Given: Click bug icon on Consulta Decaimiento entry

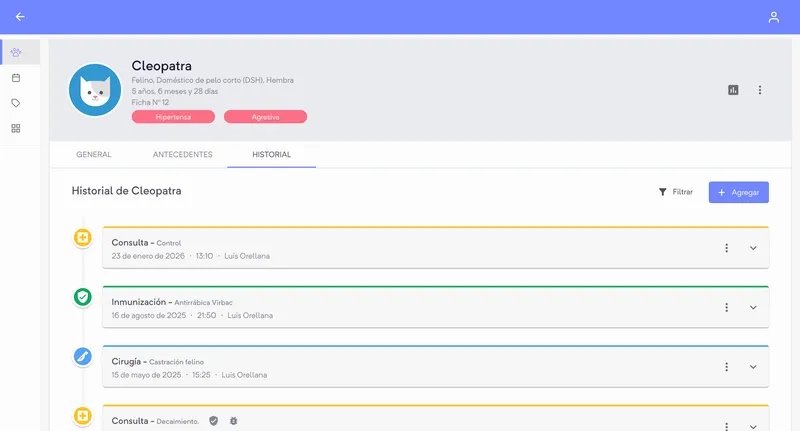Looking at the screenshot, I should point(234,421).
